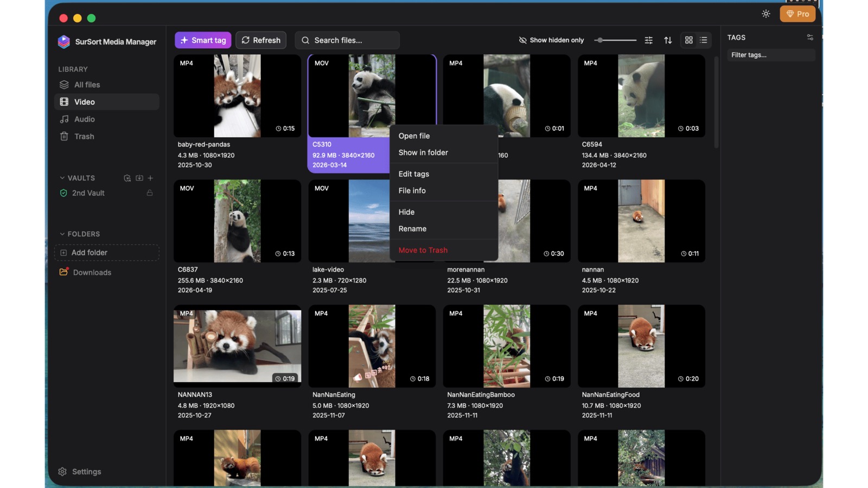Click the morenannan file name

pyautogui.click(x=465, y=269)
